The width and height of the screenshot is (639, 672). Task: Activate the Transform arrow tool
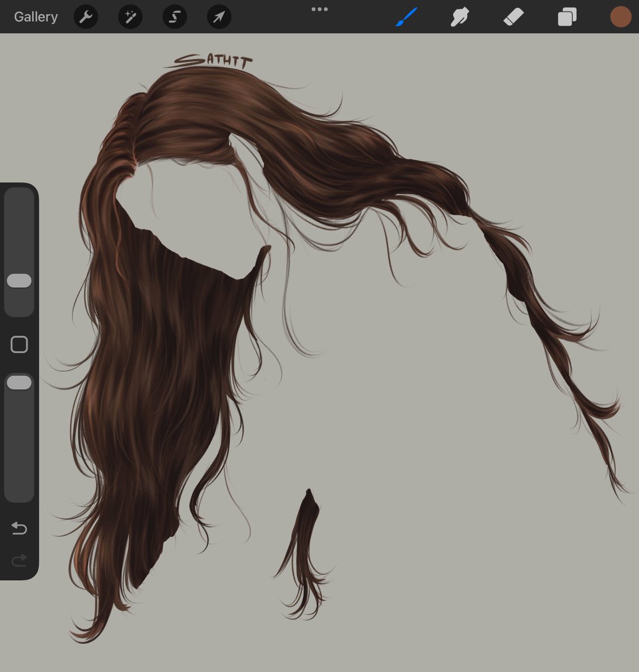click(219, 17)
